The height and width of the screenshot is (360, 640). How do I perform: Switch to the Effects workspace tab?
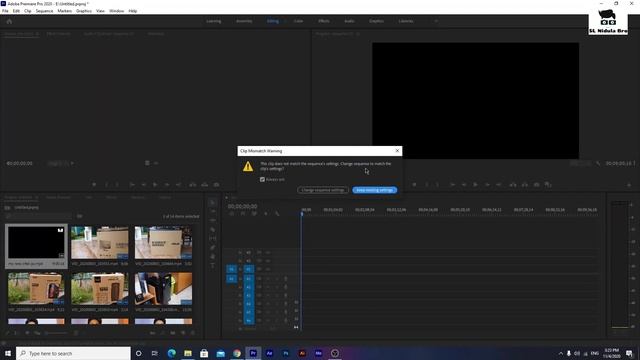[x=324, y=21]
